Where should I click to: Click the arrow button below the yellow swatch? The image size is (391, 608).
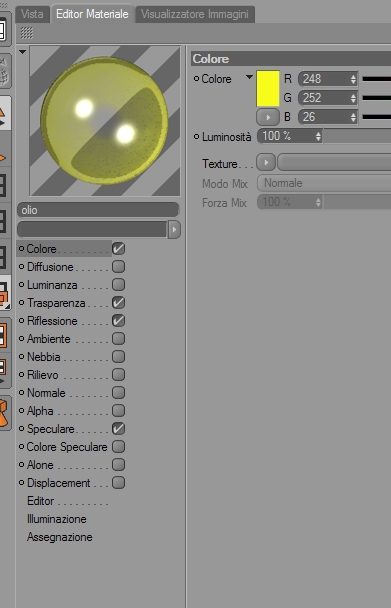coord(268,117)
